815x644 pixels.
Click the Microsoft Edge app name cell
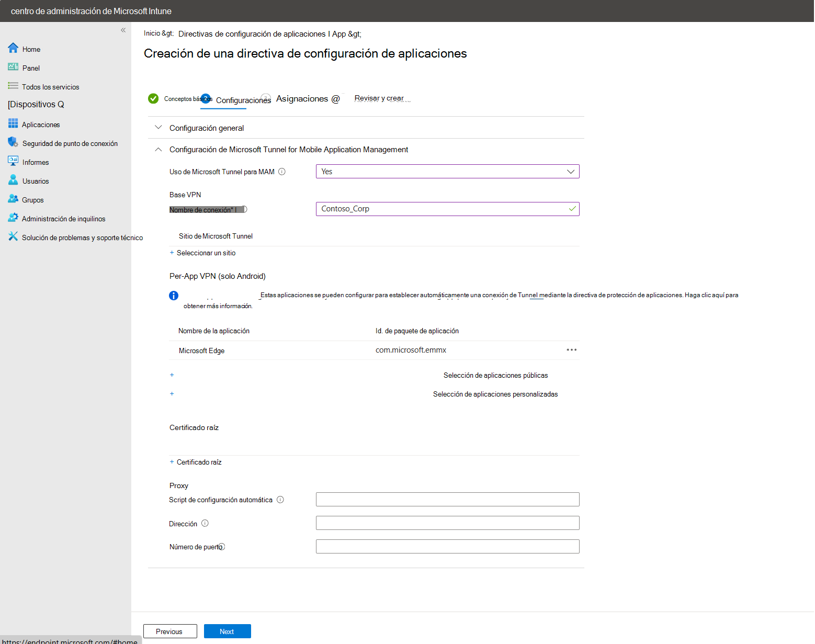[201, 351]
